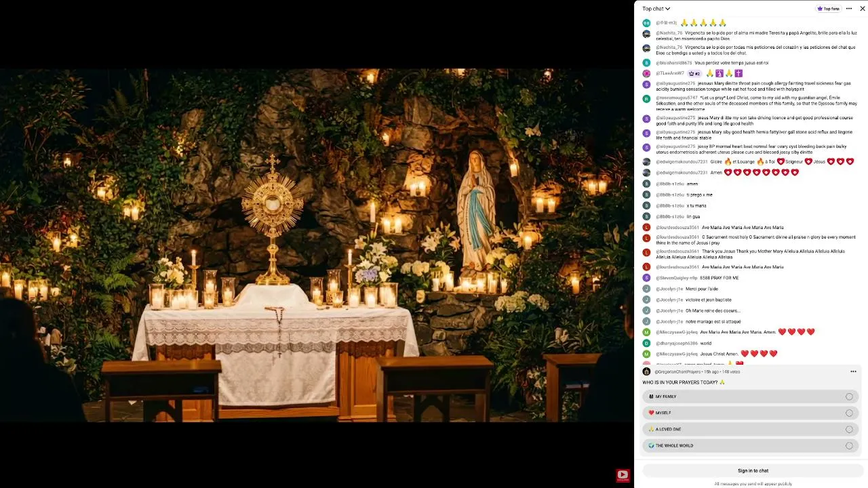Open poll options three-dot menu
Viewport: 868px width, 488px height.
pyautogui.click(x=853, y=371)
